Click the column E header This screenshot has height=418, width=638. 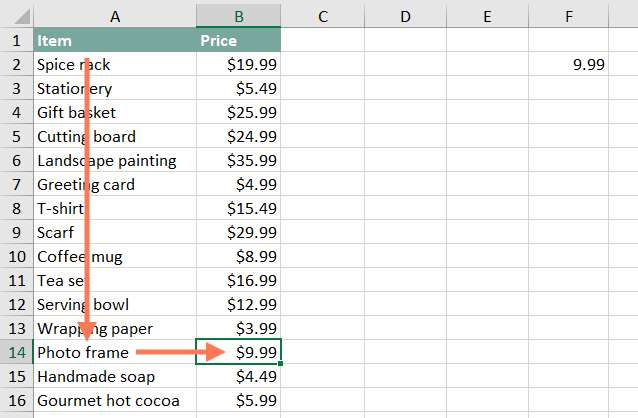(x=486, y=16)
